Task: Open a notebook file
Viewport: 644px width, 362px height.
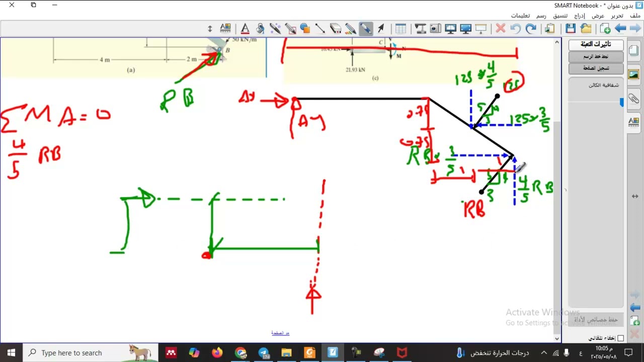Action: [x=586, y=29]
